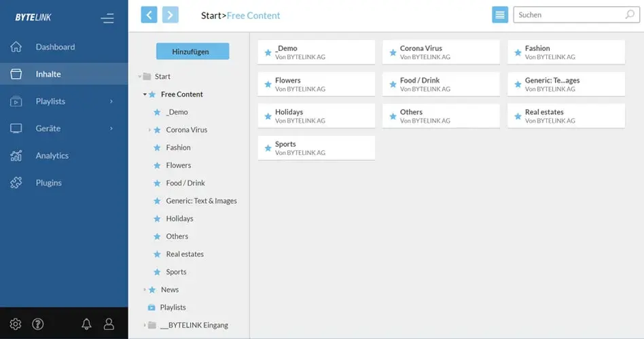Collapse the Start tree node arrow
This screenshot has width=644, height=339.
pos(140,77)
